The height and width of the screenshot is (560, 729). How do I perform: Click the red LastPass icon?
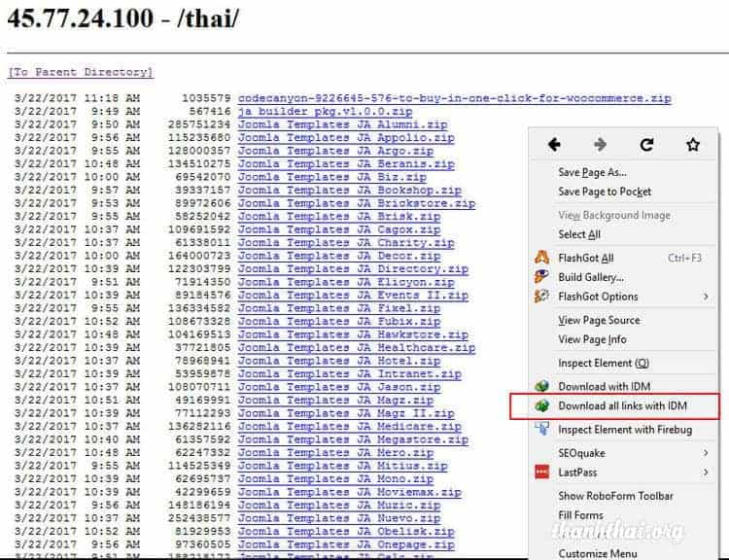coord(541,472)
